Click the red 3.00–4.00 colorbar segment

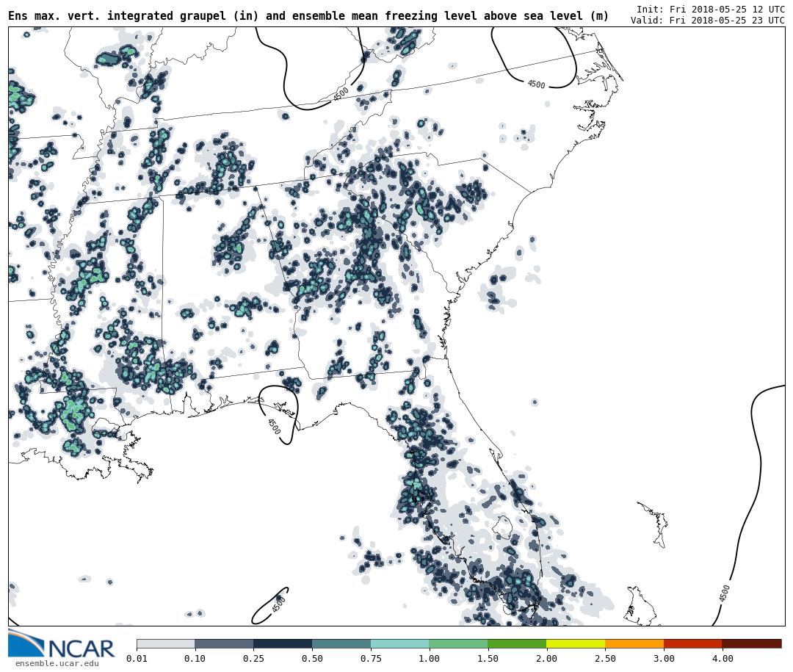(692, 643)
